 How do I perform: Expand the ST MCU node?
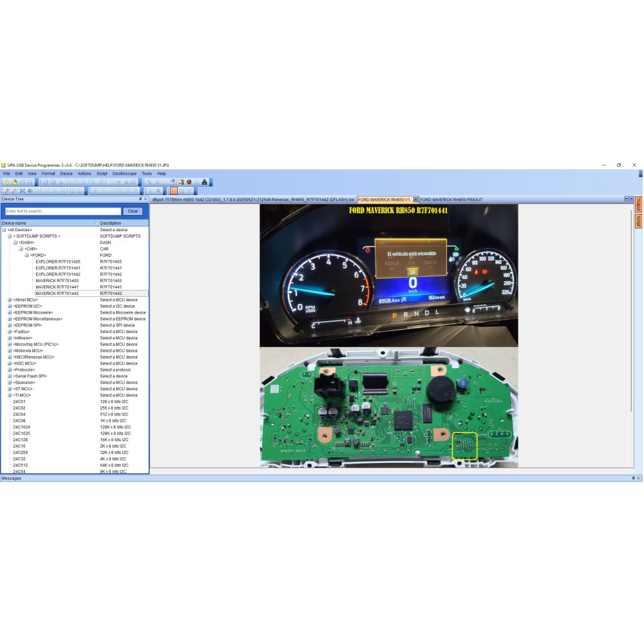(10, 389)
